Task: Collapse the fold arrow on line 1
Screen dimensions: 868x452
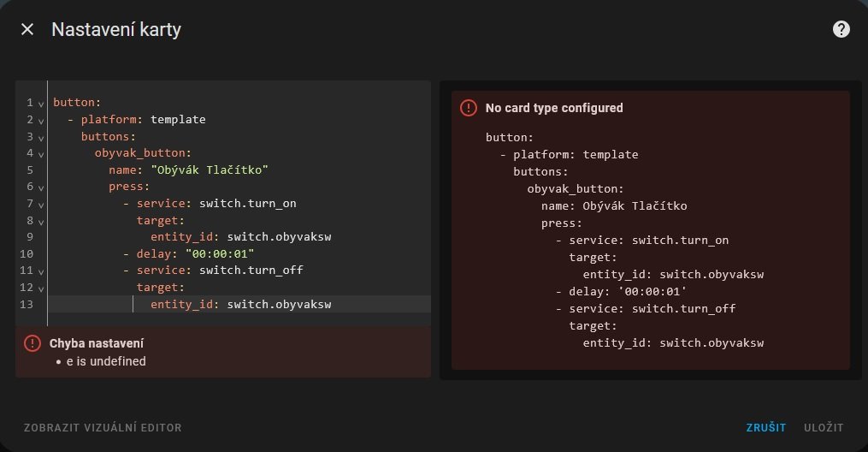Action: 41,104
